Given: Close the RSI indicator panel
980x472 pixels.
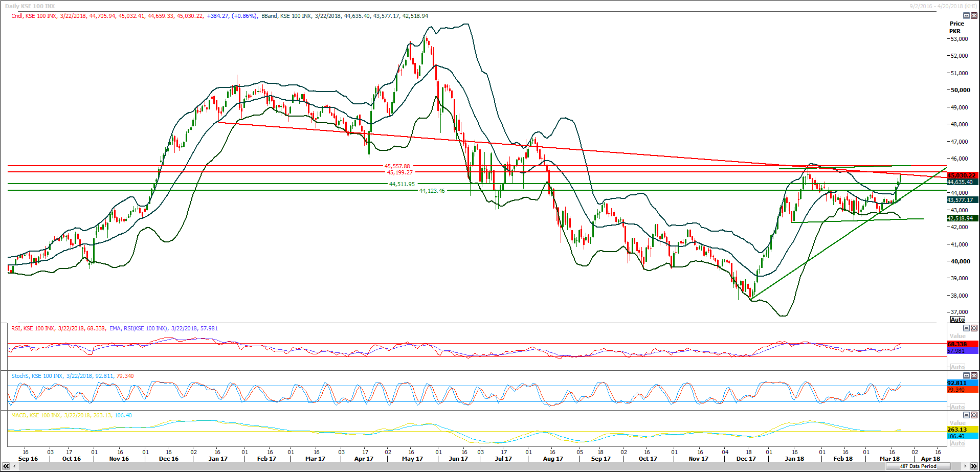Looking at the screenshot, I should (x=974, y=328).
